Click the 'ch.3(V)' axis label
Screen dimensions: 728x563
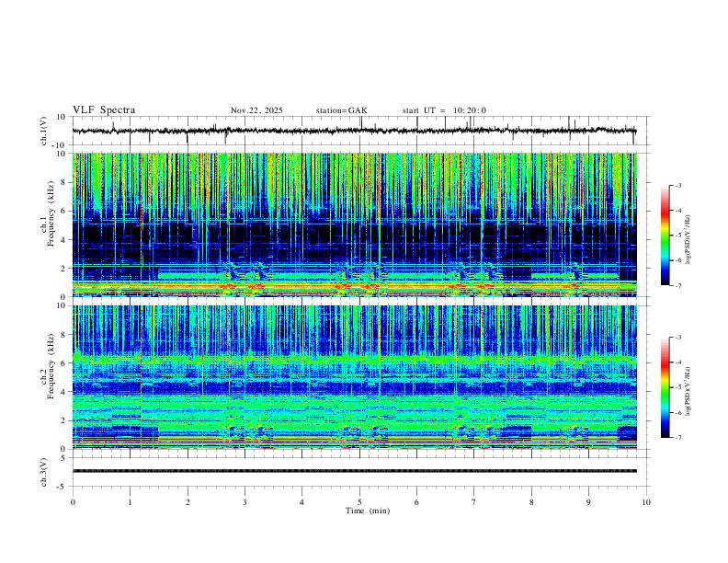click(43, 473)
